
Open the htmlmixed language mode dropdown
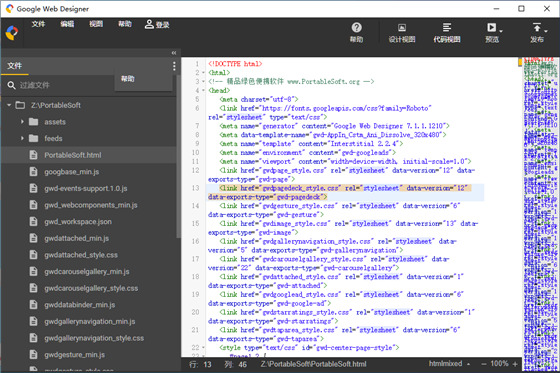pos(449,364)
